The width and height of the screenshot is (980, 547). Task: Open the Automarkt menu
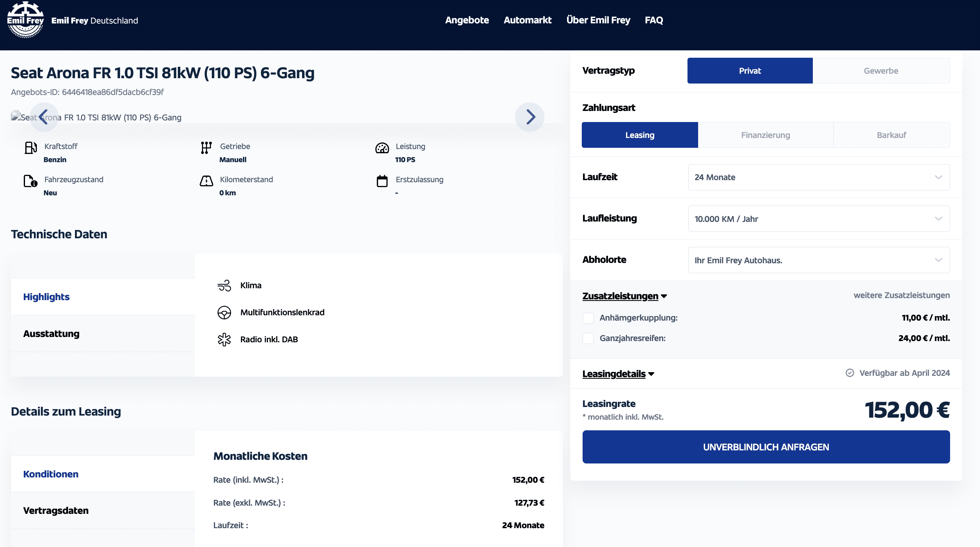tap(527, 20)
